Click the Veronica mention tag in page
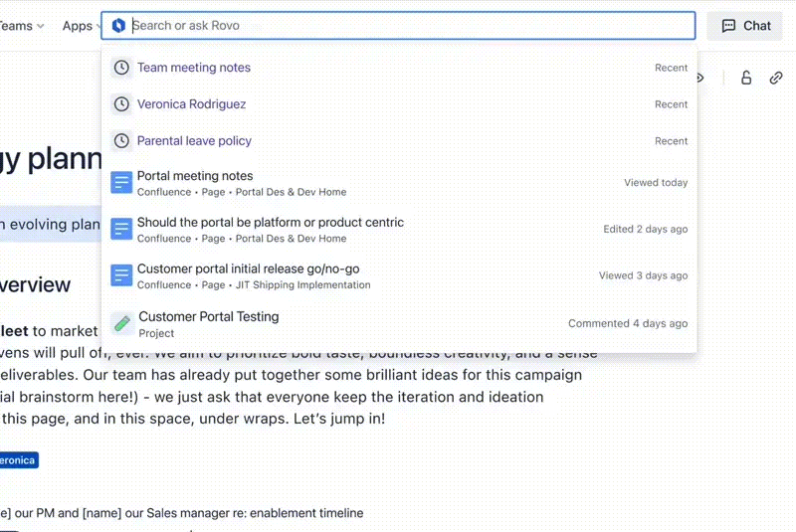 pyautogui.click(x=17, y=460)
